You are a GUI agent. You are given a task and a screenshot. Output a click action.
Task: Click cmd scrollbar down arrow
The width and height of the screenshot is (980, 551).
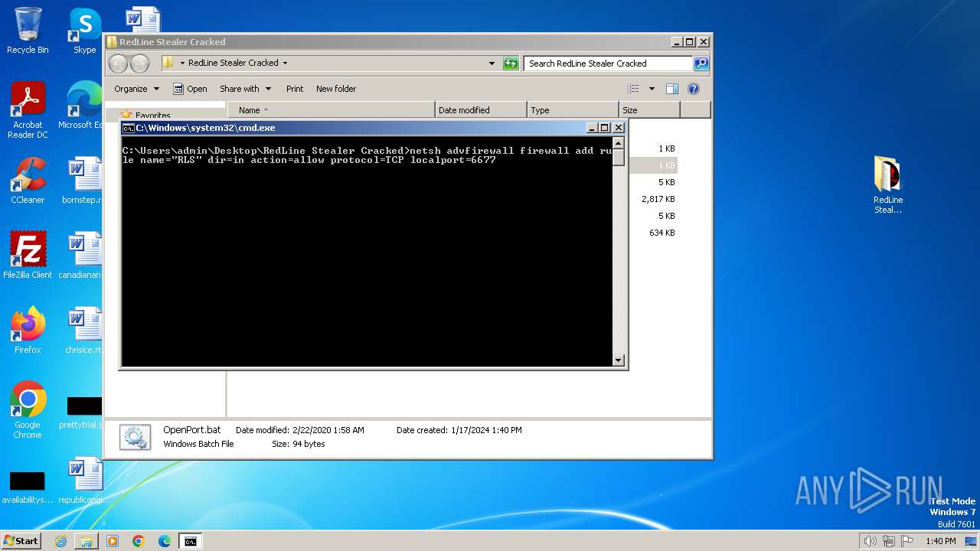click(x=619, y=360)
